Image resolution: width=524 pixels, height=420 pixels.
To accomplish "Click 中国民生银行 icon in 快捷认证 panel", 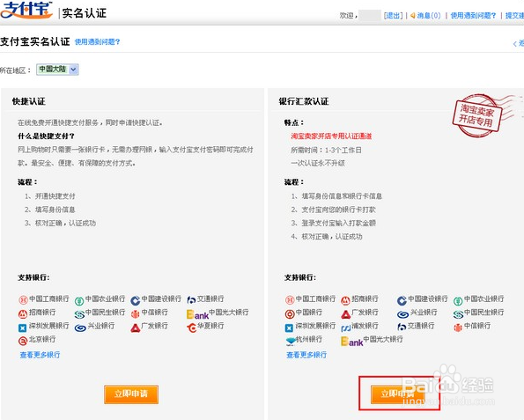I will click(79, 314).
